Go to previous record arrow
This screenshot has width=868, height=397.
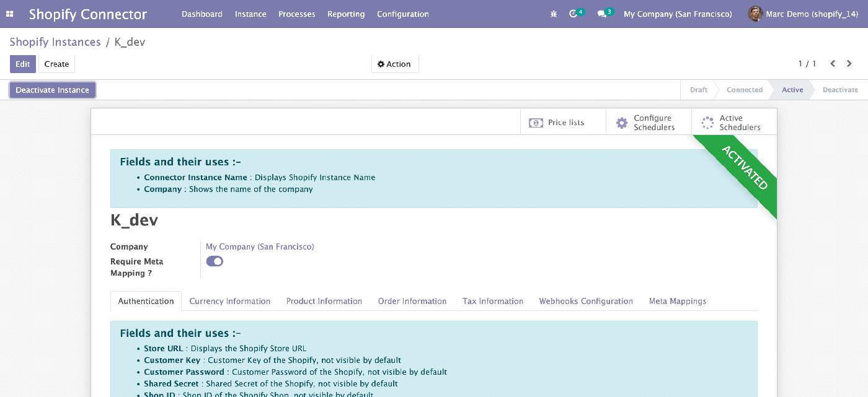coord(833,64)
